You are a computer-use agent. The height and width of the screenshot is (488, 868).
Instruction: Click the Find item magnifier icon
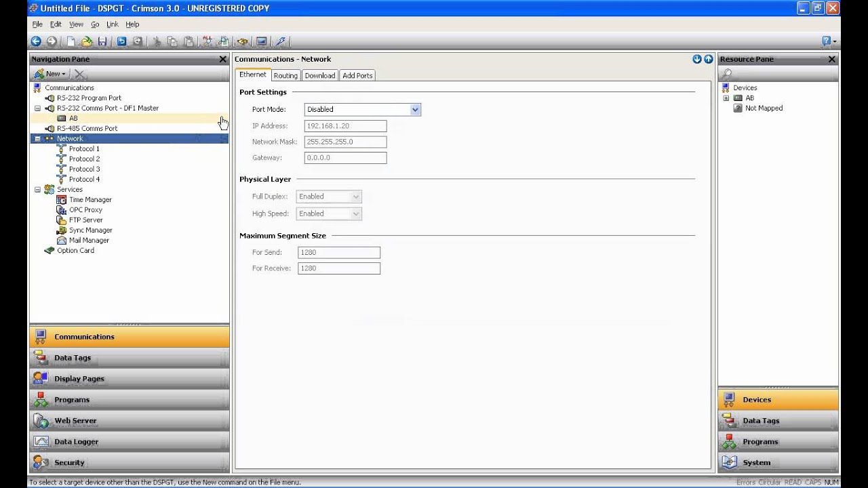click(x=223, y=41)
